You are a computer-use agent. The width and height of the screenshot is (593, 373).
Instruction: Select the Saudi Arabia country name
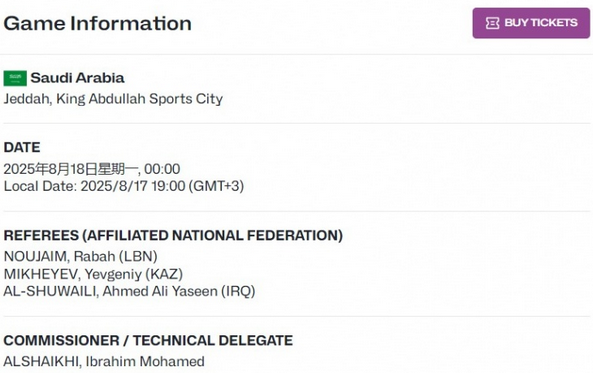point(77,78)
